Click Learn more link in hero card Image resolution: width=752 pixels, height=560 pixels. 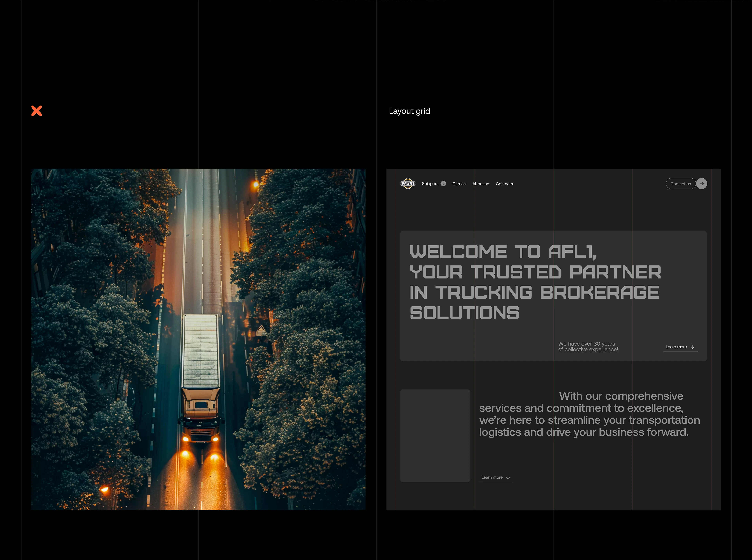pyautogui.click(x=676, y=347)
